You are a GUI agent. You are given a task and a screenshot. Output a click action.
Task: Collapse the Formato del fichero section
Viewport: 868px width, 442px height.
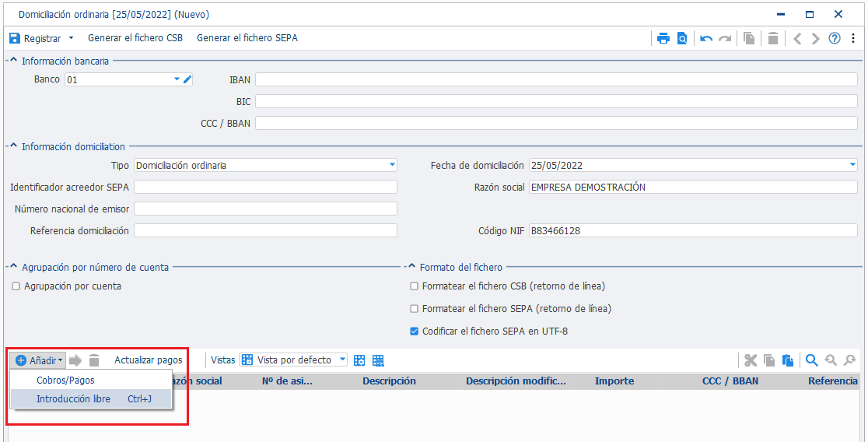412,267
